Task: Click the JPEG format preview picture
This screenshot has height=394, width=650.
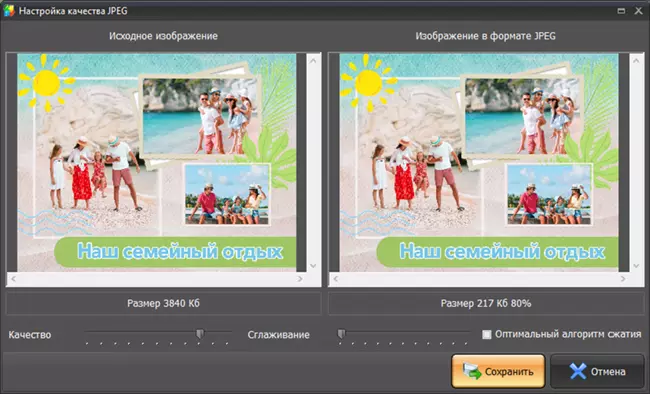Action: point(479,163)
